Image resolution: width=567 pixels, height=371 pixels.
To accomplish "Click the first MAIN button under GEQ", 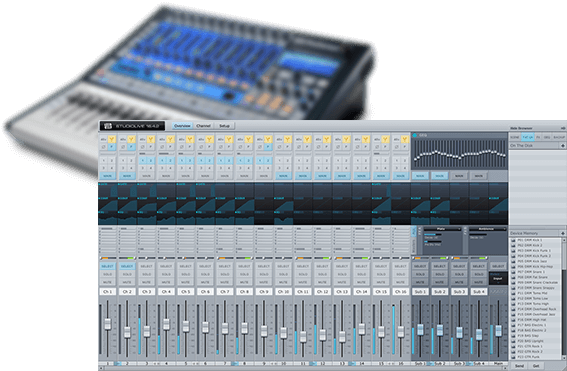I will pyautogui.click(x=420, y=176).
